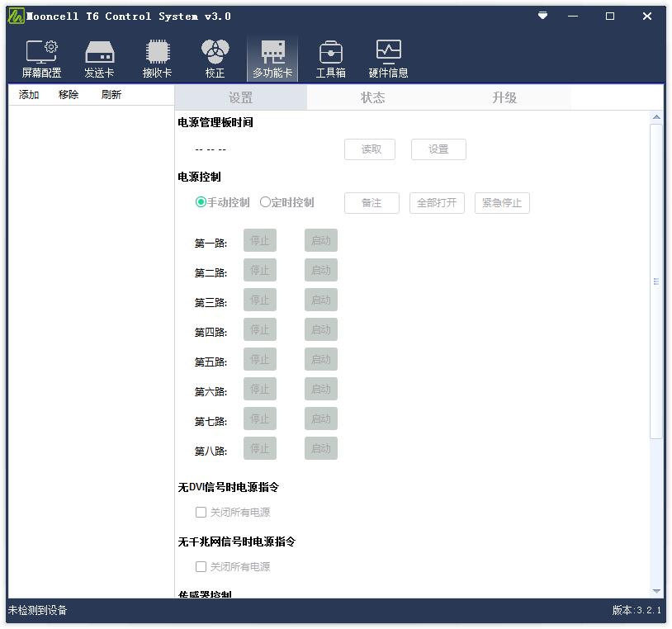Viewport: 672px width, 629px height.
Task: Select the 手动控制 radio button
Action: [222, 202]
